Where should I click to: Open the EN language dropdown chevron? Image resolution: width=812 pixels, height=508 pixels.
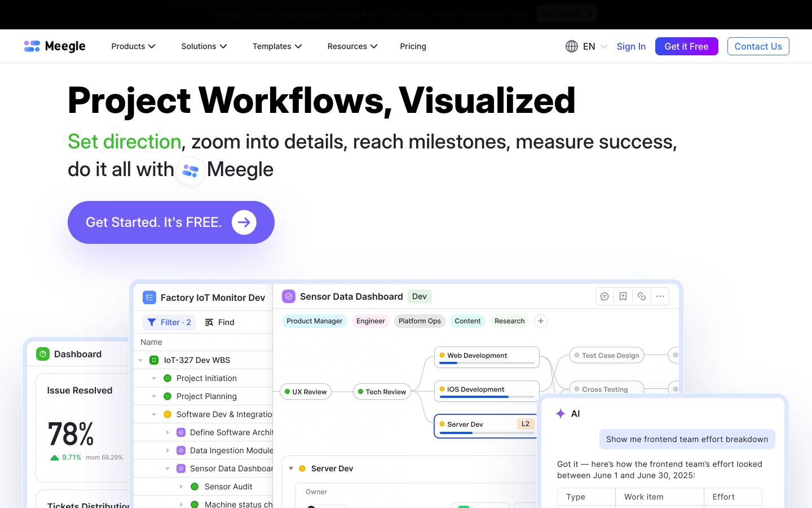click(604, 47)
